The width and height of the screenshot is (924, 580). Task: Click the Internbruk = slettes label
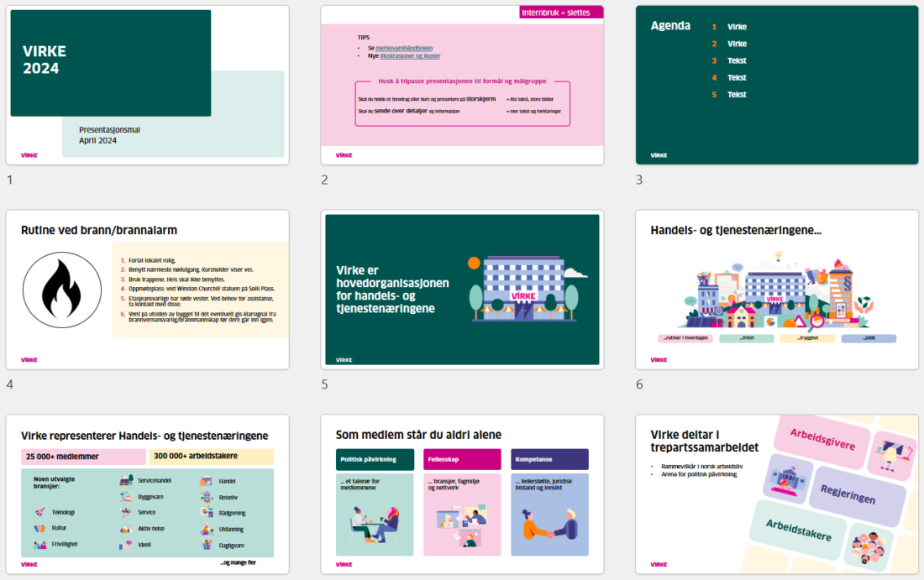(x=561, y=13)
